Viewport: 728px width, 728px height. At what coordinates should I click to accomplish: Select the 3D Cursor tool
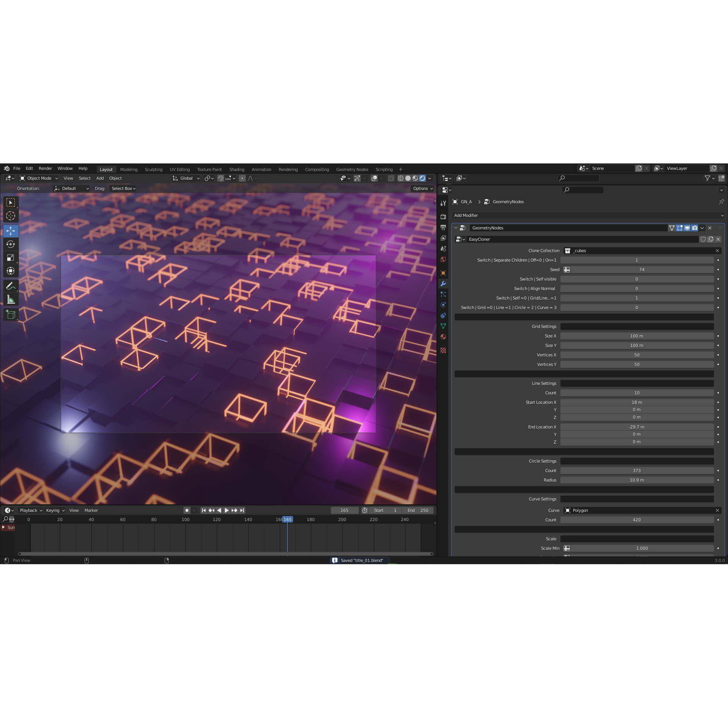point(11,216)
